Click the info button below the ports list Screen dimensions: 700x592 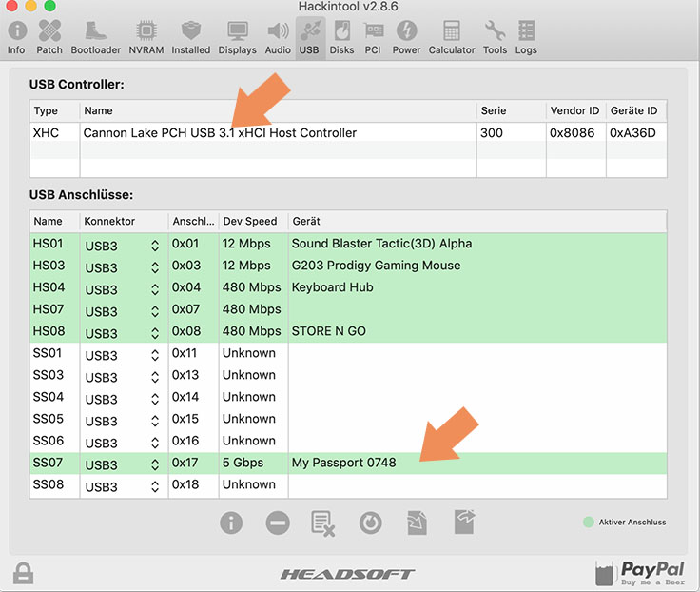[231, 523]
